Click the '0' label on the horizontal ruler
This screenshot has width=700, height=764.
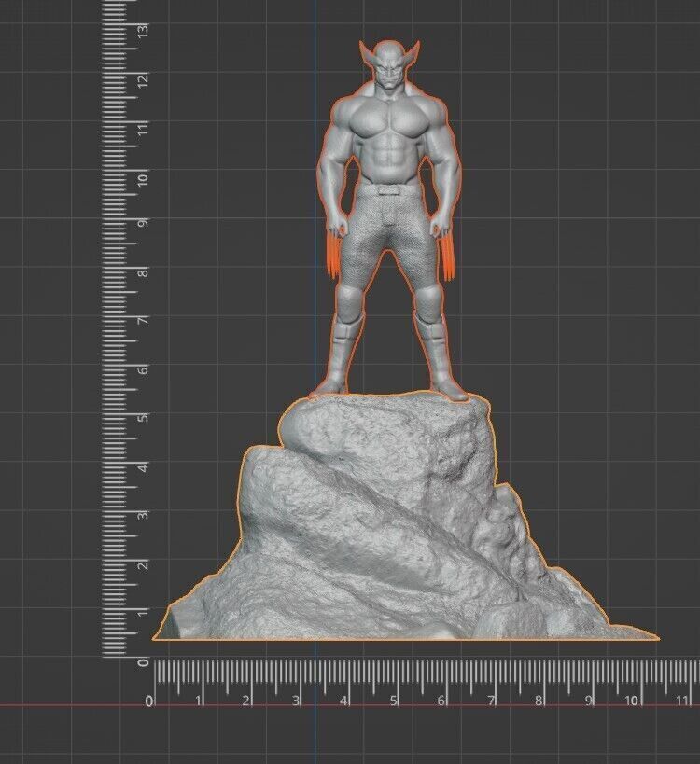(148, 701)
